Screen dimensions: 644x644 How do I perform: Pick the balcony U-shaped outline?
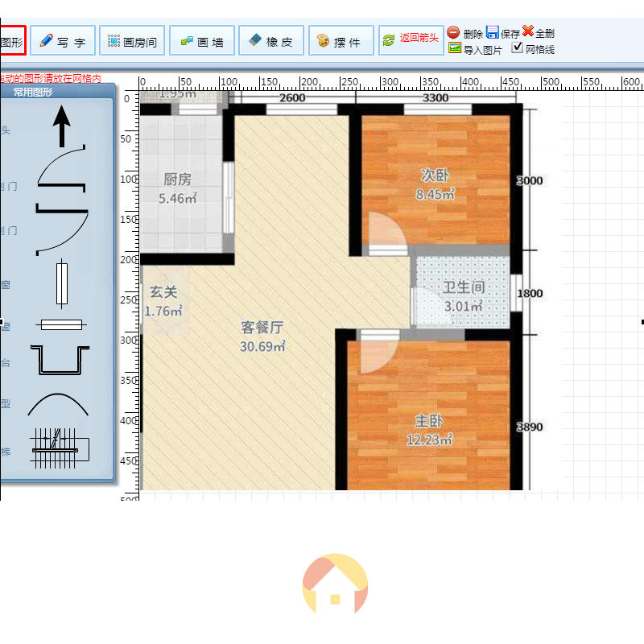pyautogui.click(x=60, y=360)
